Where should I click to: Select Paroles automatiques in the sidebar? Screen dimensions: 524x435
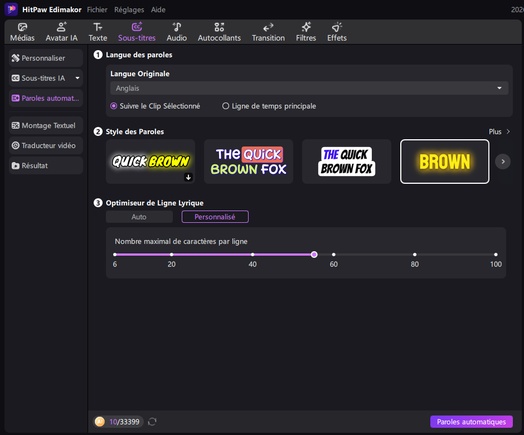click(46, 98)
